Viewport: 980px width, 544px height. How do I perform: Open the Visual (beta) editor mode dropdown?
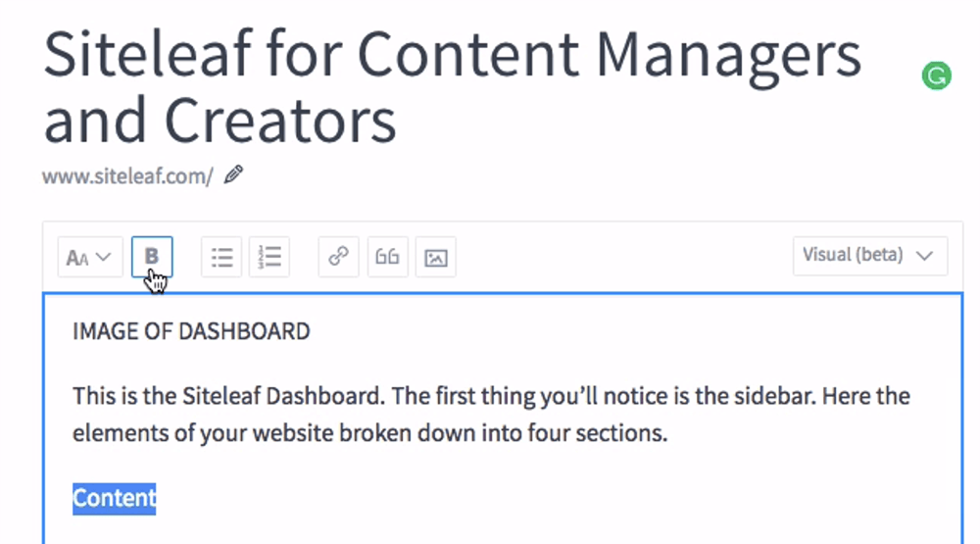tap(870, 256)
